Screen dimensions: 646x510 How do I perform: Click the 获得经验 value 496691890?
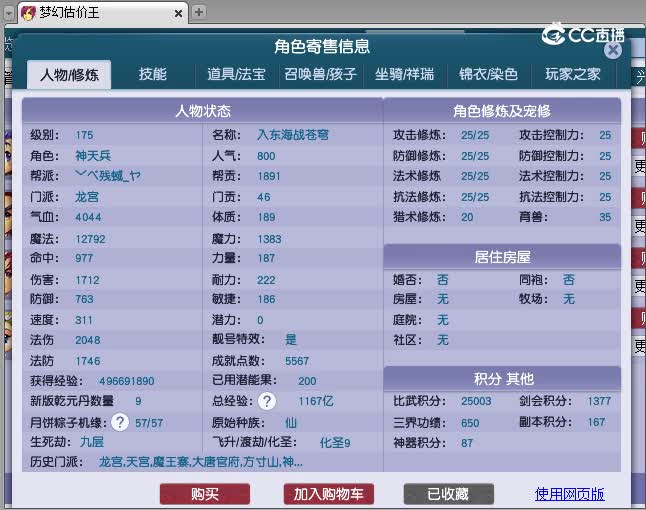point(127,381)
